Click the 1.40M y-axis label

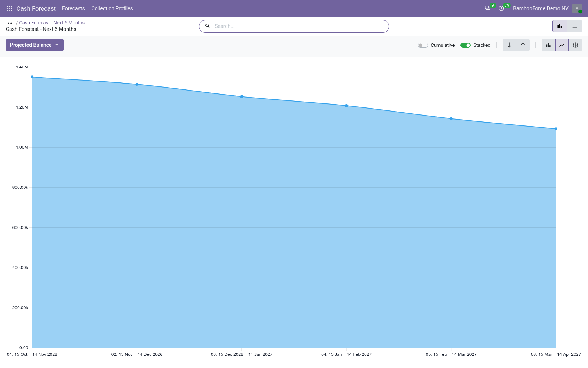coord(22,67)
